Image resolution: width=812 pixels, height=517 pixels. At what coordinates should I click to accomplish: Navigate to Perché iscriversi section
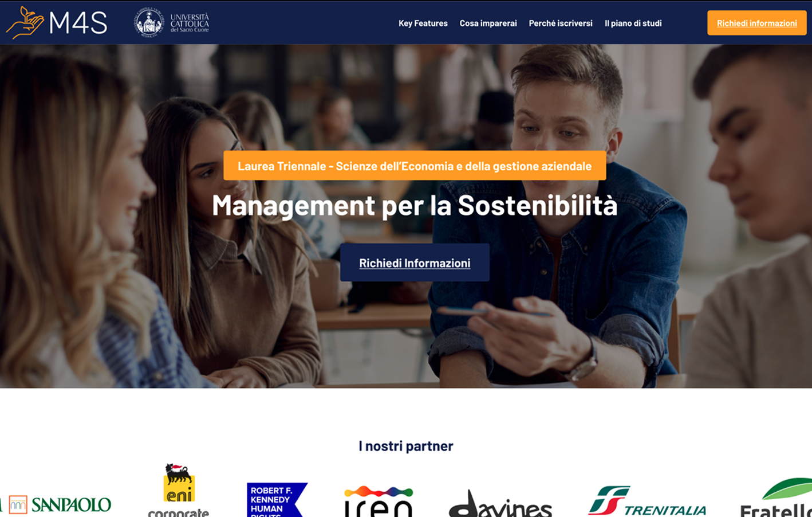(x=561, y=23)
